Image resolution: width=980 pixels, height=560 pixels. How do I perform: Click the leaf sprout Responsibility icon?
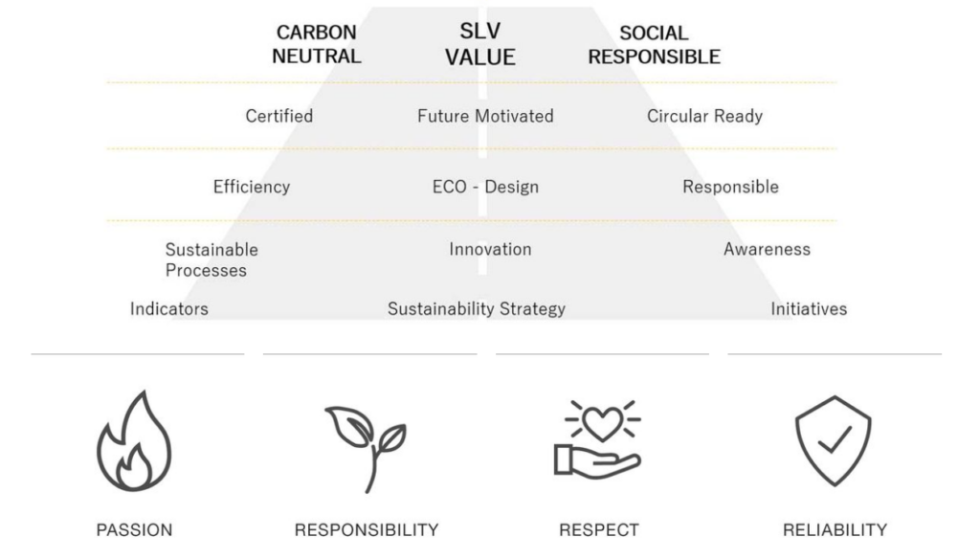[x=366, y=449]
